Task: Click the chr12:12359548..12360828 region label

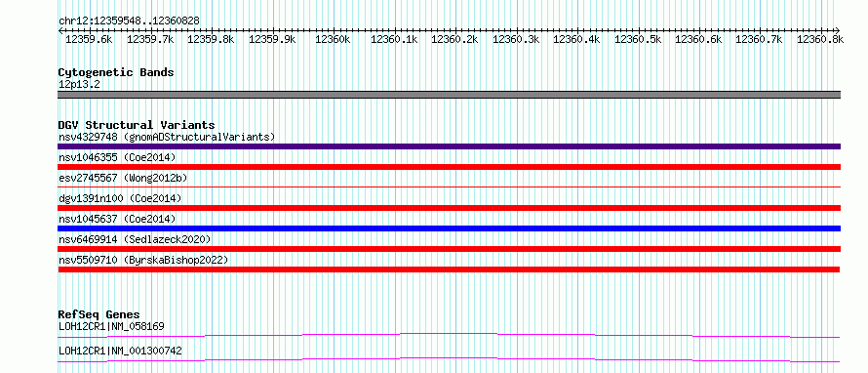Action: (x=129, y=21)
